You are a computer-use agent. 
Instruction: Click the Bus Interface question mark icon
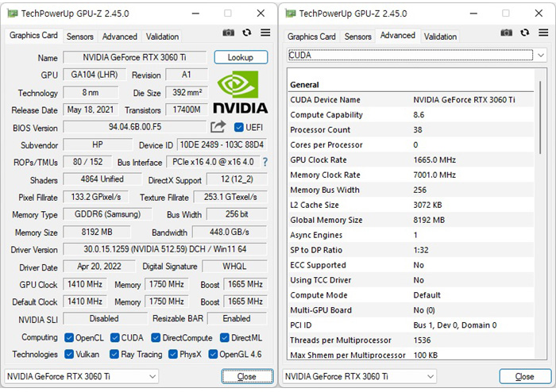264,162
